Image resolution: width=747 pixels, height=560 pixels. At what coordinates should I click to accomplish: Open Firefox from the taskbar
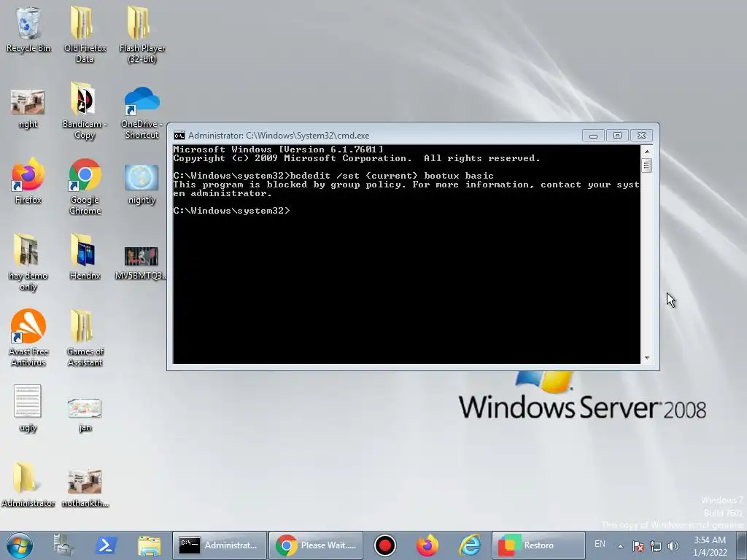click(x=427, y=545)
